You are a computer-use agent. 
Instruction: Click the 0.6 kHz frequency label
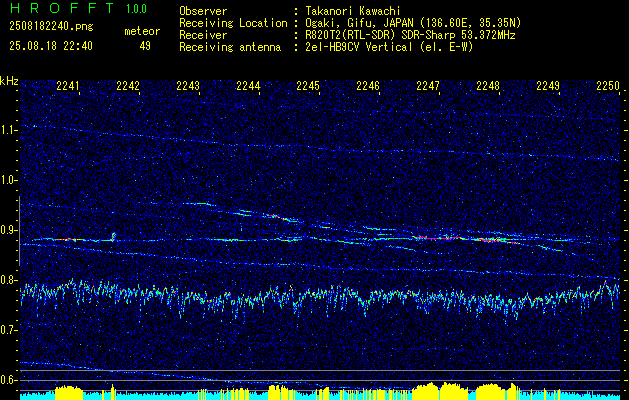(8, 380)
